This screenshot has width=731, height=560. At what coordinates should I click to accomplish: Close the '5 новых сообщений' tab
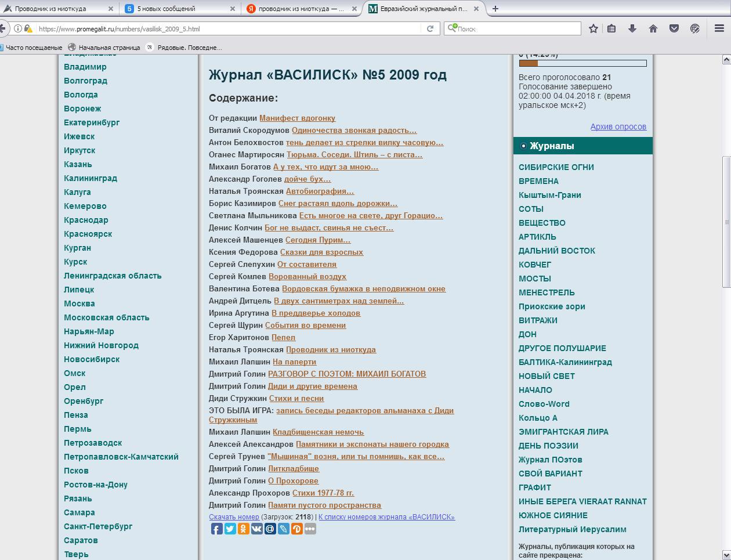tap(233, 9)
